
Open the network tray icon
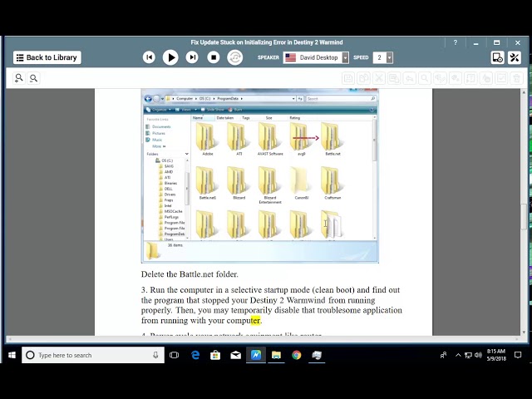(468, 355)
